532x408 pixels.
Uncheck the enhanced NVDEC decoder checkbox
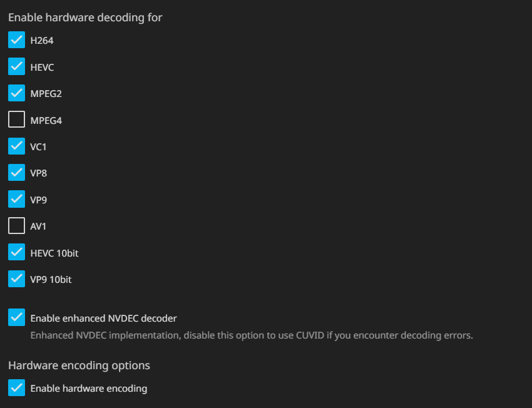(16, 318)
